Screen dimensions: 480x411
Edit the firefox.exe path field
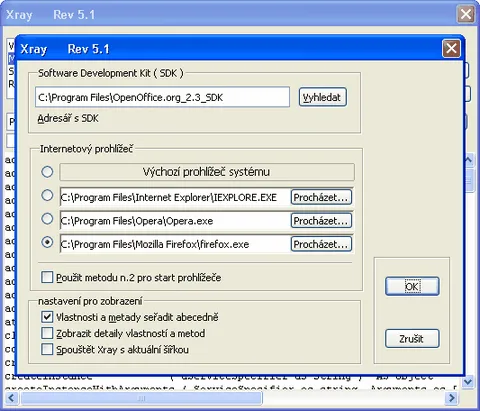pos(175,244)
